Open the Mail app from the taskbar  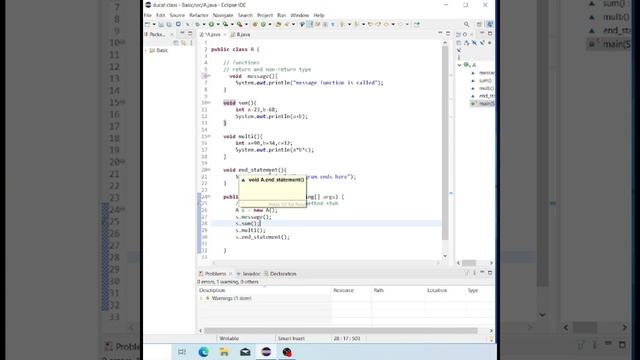pos(245,352)
